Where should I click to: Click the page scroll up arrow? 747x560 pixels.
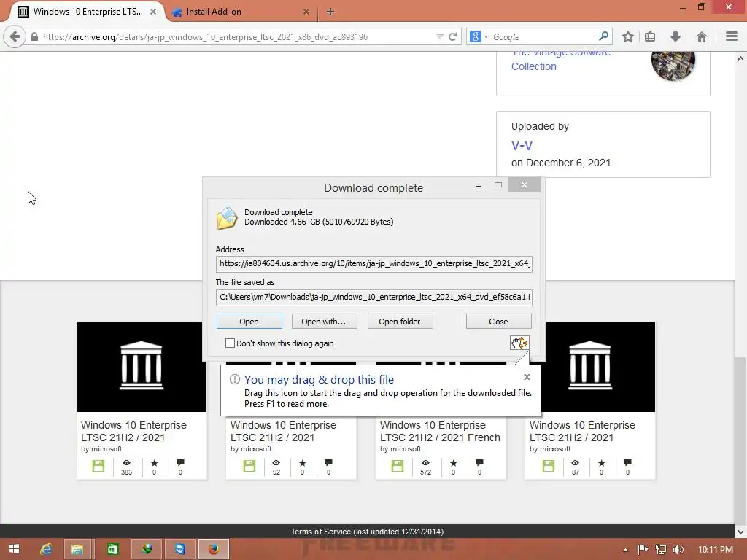[741, 58]
